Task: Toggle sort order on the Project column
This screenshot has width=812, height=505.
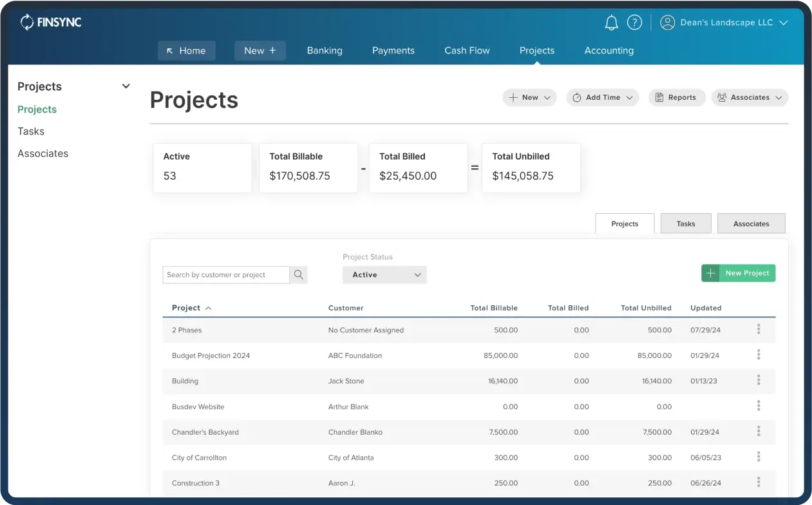Action: coord(191,308)
